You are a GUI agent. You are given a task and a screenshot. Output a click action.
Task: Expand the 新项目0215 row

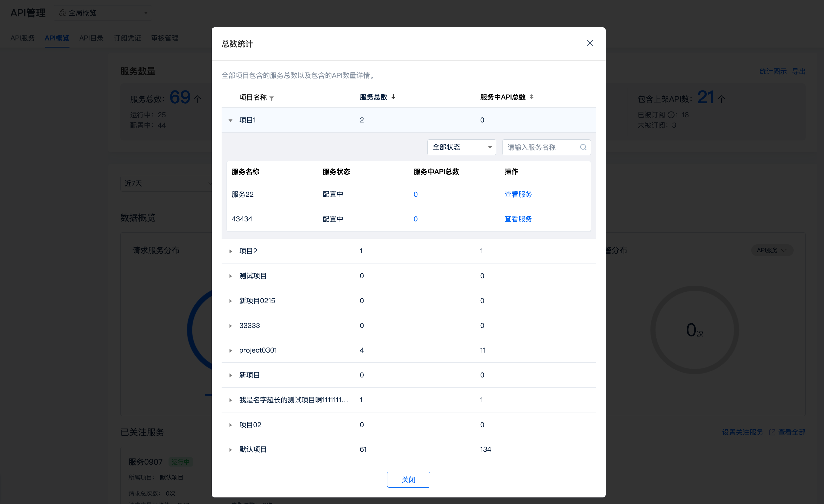pos(230,301)
